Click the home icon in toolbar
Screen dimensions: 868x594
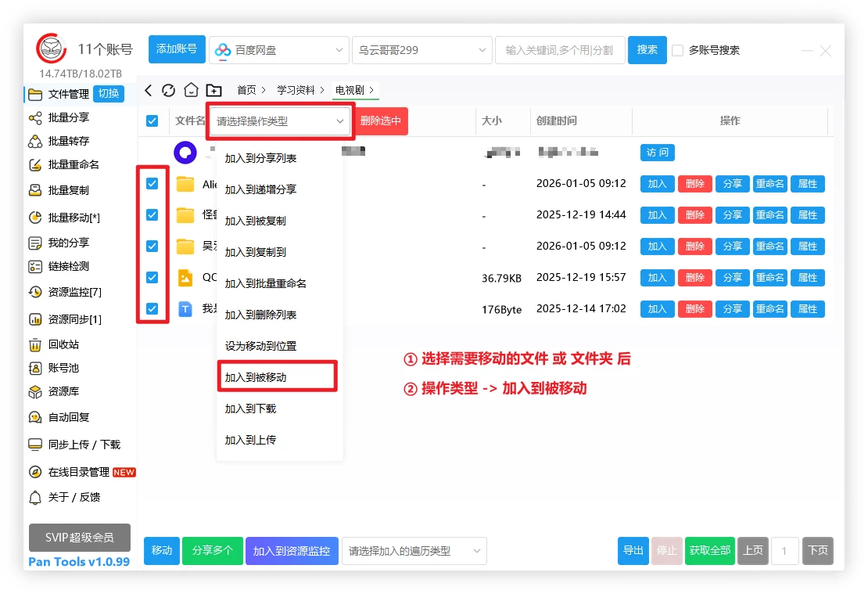pyautogui.click(x=191, y=90)
